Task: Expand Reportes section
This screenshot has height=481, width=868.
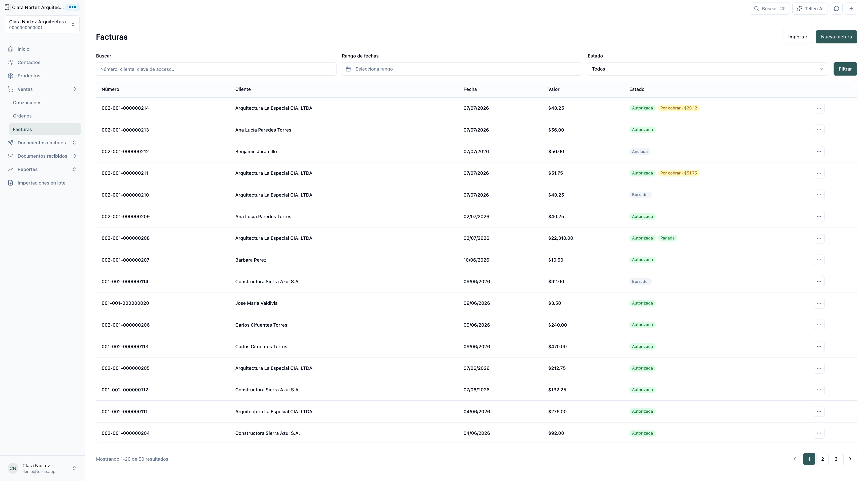Action: click(x=42, y=169)
